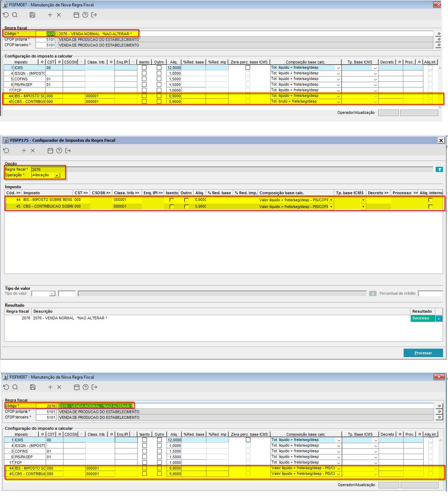Click the calendar icon in bottom FISFM087 toolbar
Screen dimensions: 448x496
(77, 387)
